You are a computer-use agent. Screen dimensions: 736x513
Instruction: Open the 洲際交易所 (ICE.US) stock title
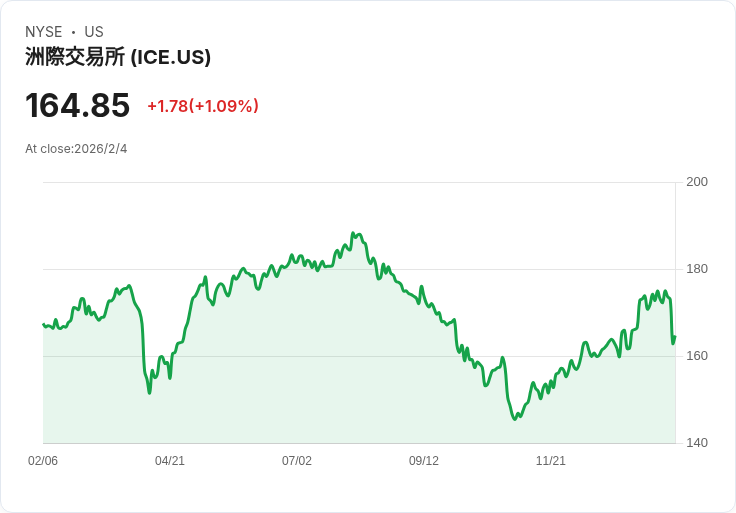click(118, 57)
